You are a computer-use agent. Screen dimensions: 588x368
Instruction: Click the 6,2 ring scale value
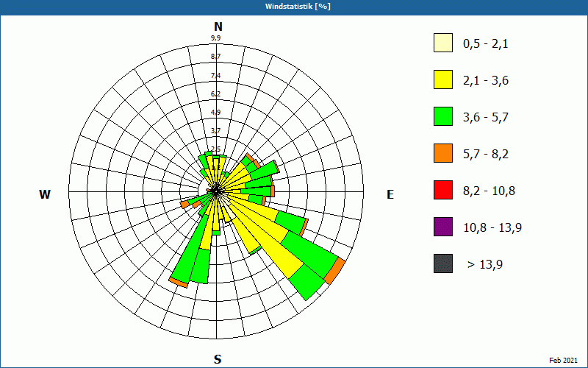215,94
